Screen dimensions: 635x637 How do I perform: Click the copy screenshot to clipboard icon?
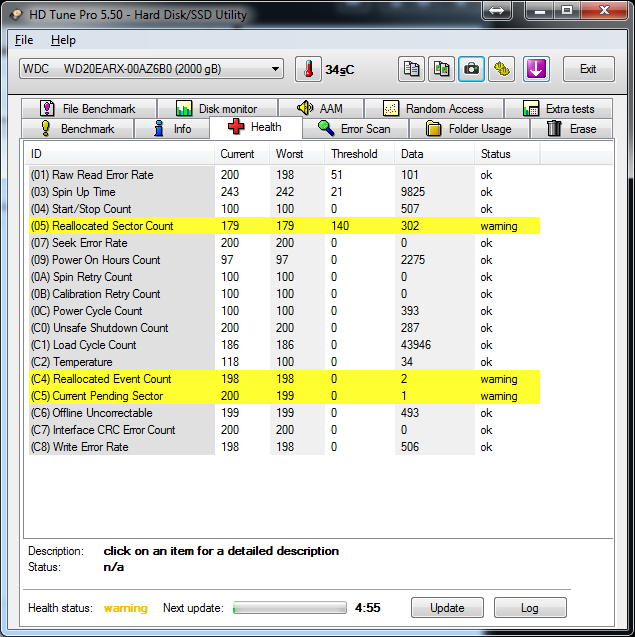pos(441,69)
